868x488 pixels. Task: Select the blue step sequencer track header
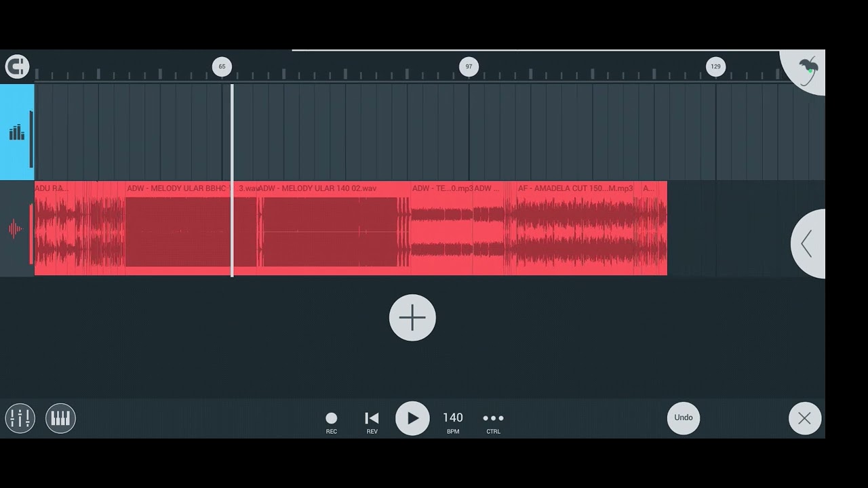[17, 132]
